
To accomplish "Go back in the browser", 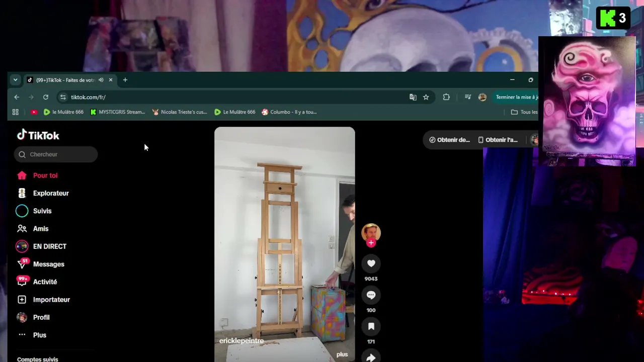I will tap(17, 97).
